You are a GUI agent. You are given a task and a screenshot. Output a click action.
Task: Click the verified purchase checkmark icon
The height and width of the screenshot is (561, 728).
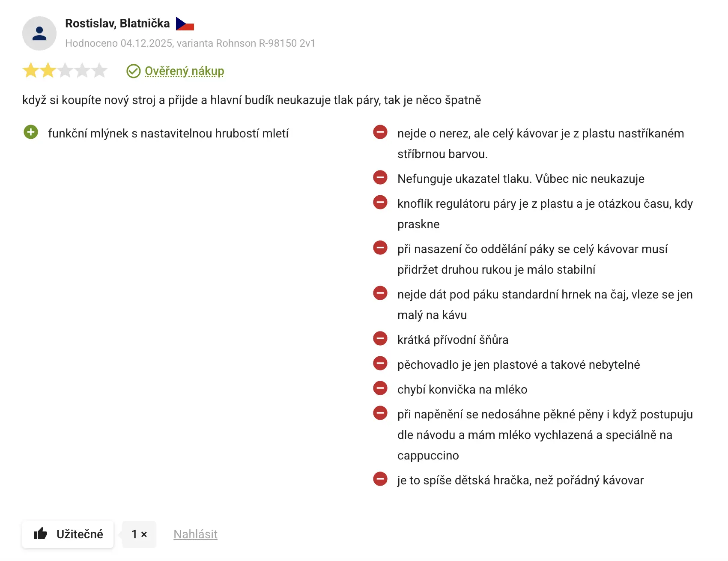pos(134,71)
